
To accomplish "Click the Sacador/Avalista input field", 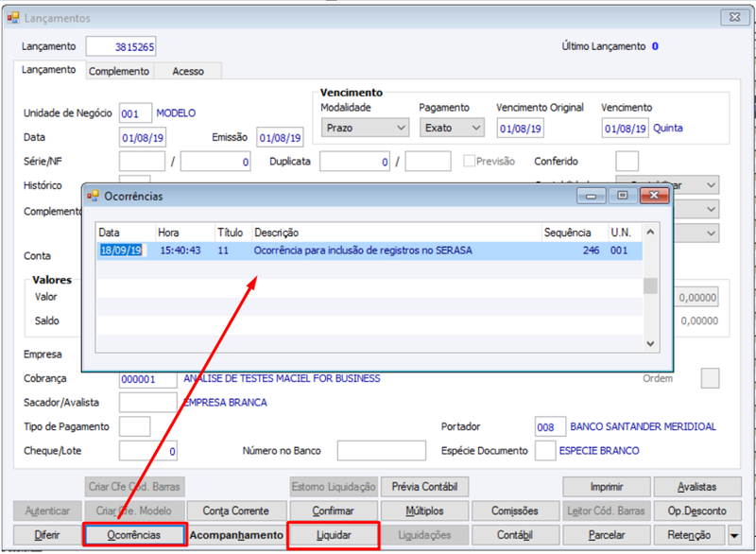I will pyautogui.click(x=148, y=403).
